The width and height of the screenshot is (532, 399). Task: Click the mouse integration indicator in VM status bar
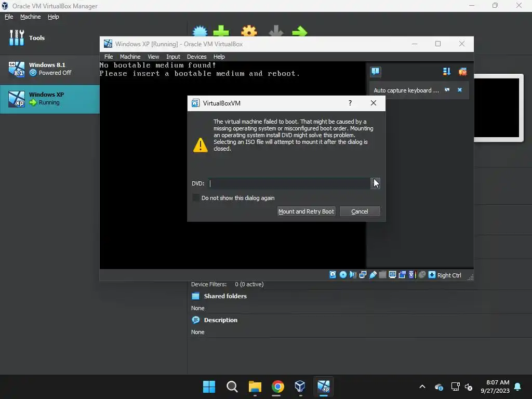[422, 275]
